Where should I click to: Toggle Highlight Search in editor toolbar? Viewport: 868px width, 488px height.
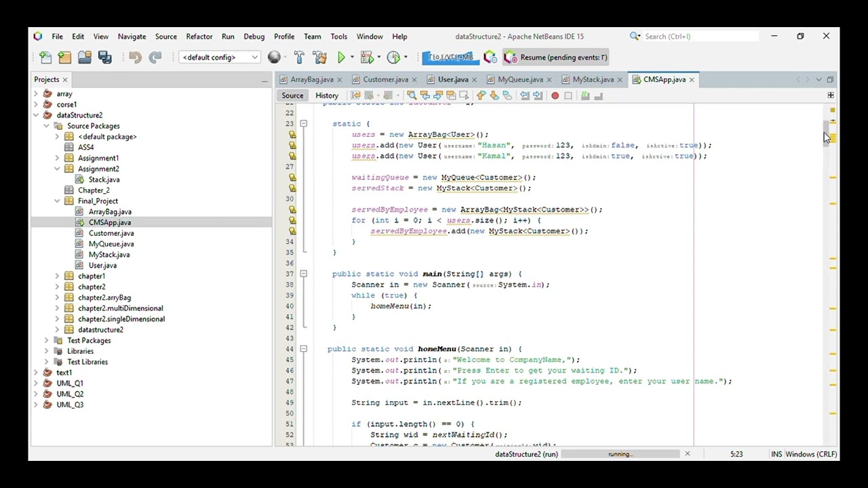tap(451, 96)
